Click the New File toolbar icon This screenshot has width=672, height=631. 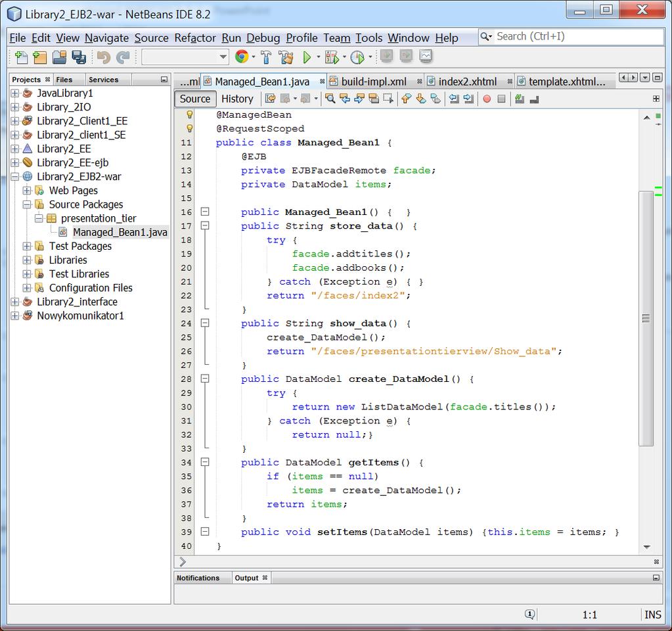[x=20, y=57]
